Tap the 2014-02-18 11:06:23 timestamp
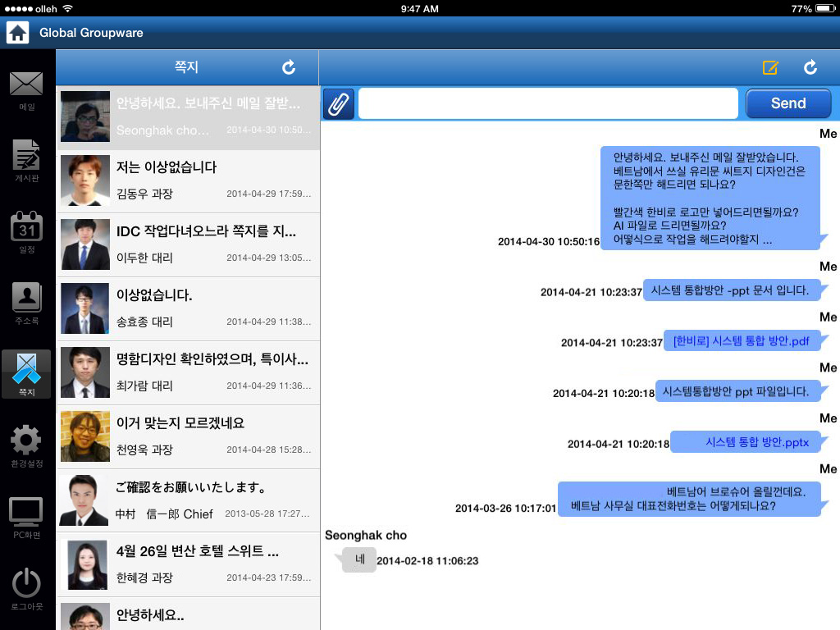 pos(427,561)
